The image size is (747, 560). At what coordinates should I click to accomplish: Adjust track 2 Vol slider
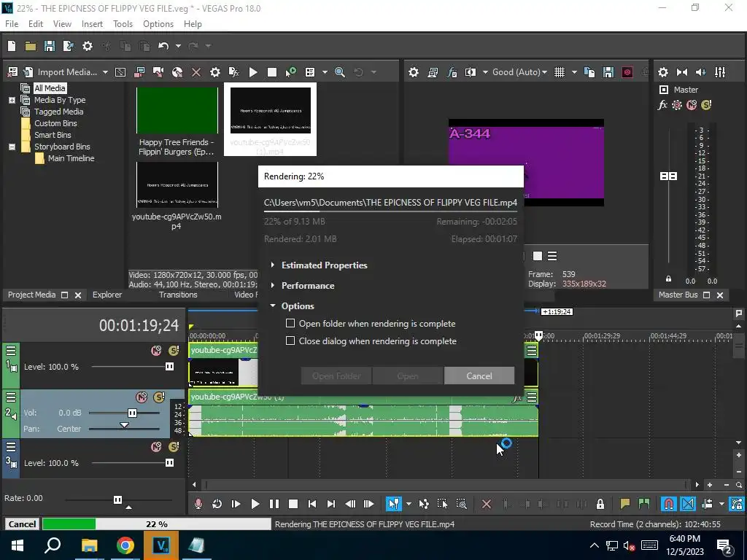click(133, 413)
